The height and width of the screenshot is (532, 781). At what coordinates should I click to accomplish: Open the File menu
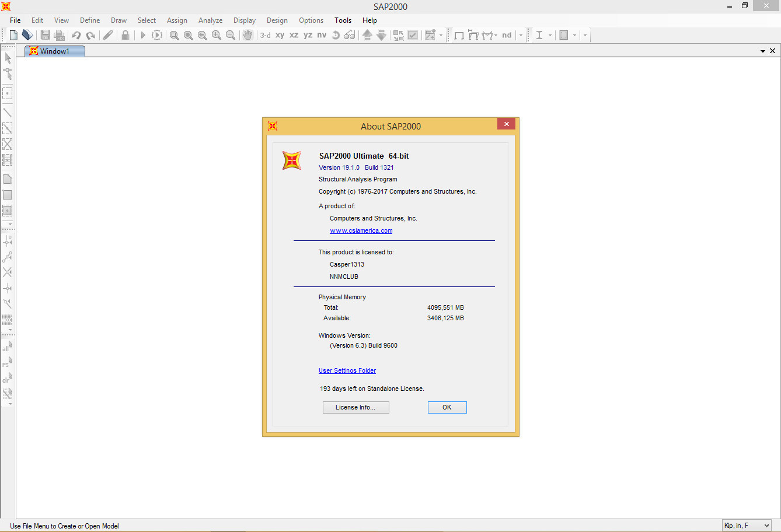tap(15, 20)
